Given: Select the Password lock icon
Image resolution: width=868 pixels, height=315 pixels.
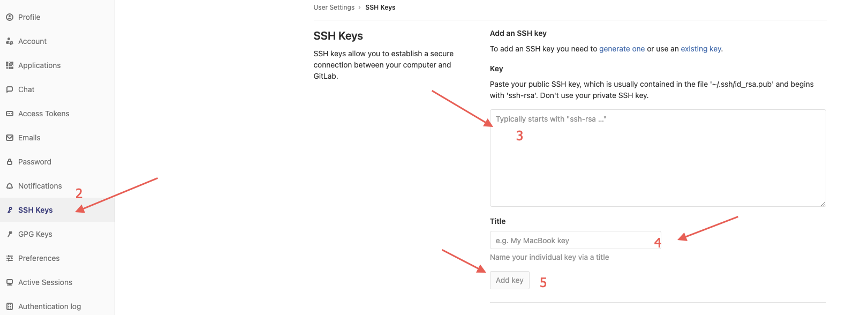Looking at the screenshot, I should pos(9,161).
